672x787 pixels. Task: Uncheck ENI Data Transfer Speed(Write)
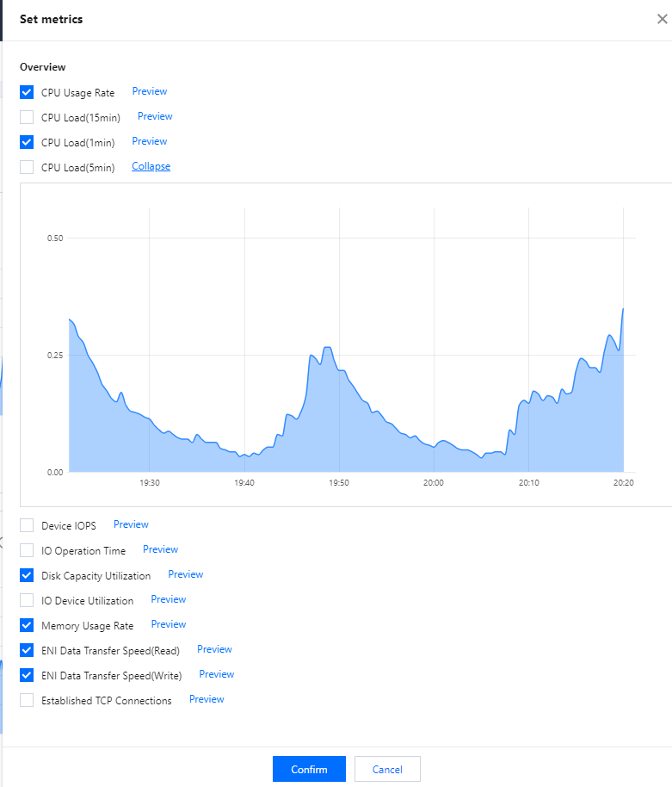(x=27, y=675)
